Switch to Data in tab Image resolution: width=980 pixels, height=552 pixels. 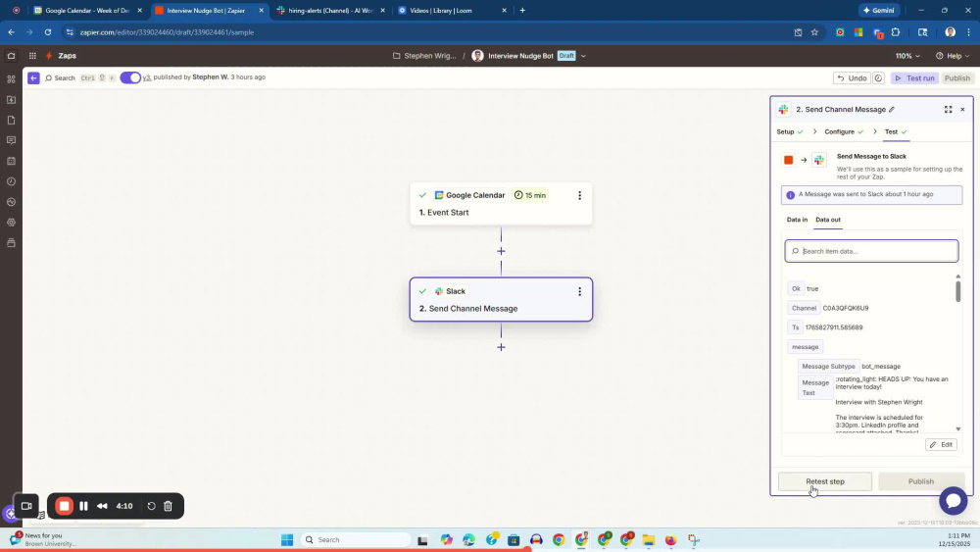[x=797, y=220]
